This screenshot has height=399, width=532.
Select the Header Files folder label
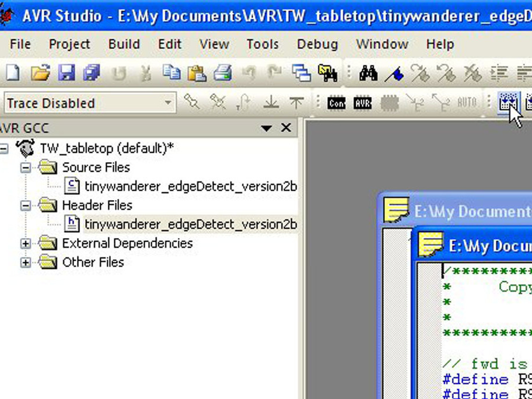pos(97,205)
